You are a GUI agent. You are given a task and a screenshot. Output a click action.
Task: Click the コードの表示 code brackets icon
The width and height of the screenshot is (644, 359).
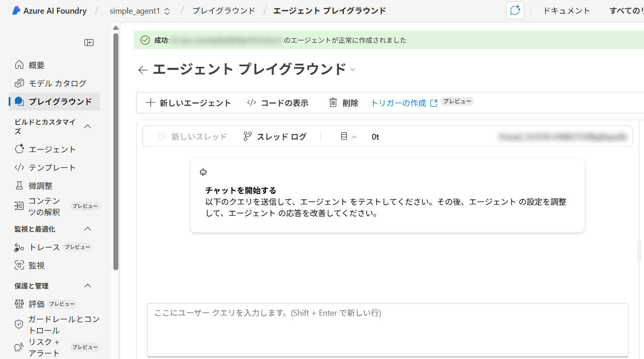(x=251, y=103)
